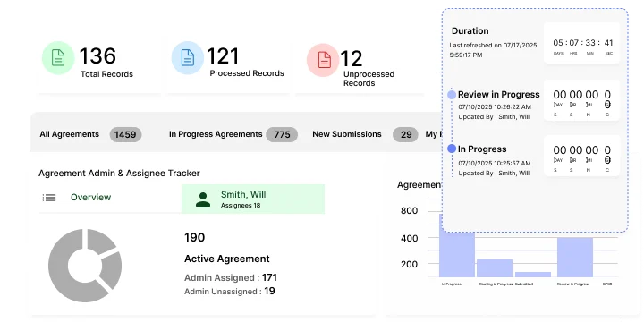Image resolution: width=644 pixels, height=331 pixels.
Task: Open the In Progress Agreements tab
Action: pos(216,134)
